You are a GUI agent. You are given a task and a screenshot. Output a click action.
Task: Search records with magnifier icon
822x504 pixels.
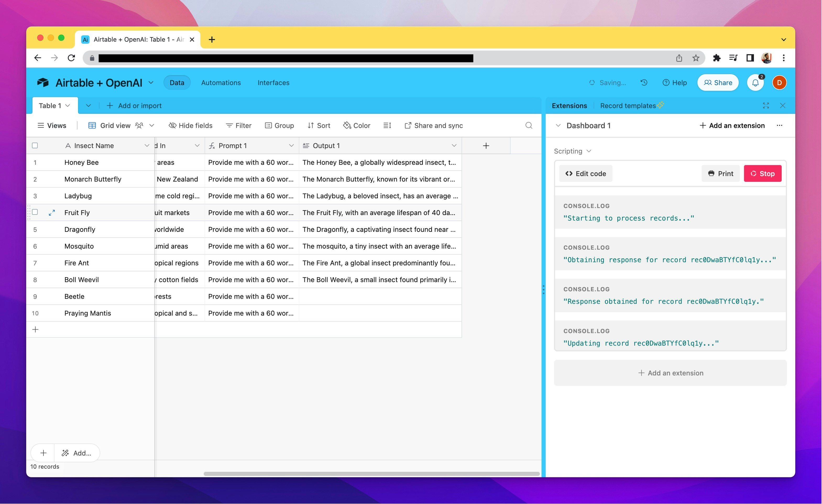(x=529, y=125)
